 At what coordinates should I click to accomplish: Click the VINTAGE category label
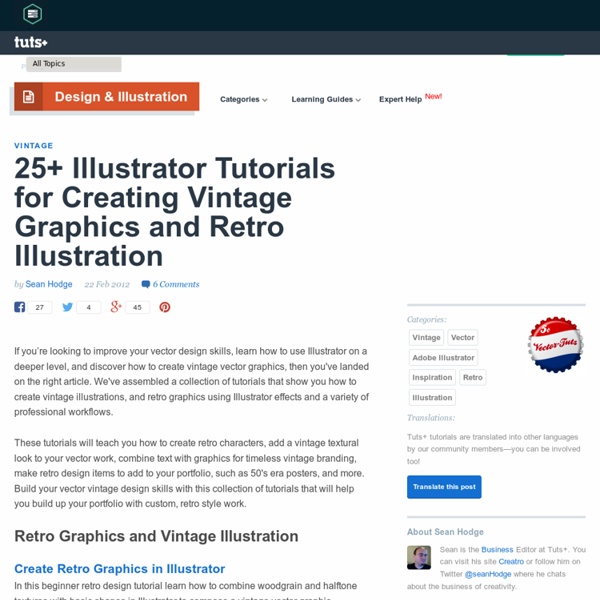pyautogui.click(x=34, y=146)
